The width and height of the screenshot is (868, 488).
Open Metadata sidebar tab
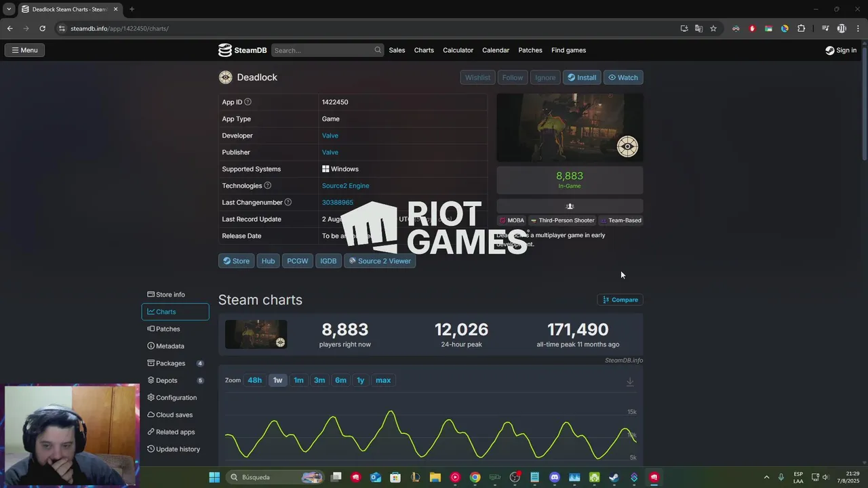click(175, 346)
